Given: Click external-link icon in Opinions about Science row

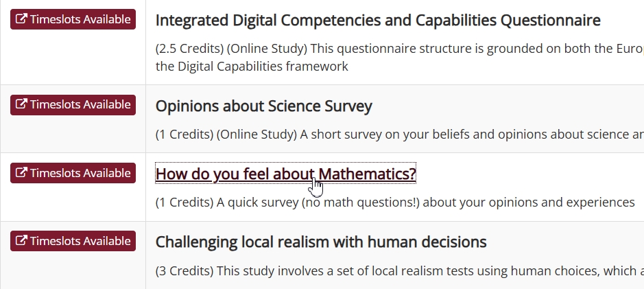Looking at the screenshot, I should [x=21, y=104].
